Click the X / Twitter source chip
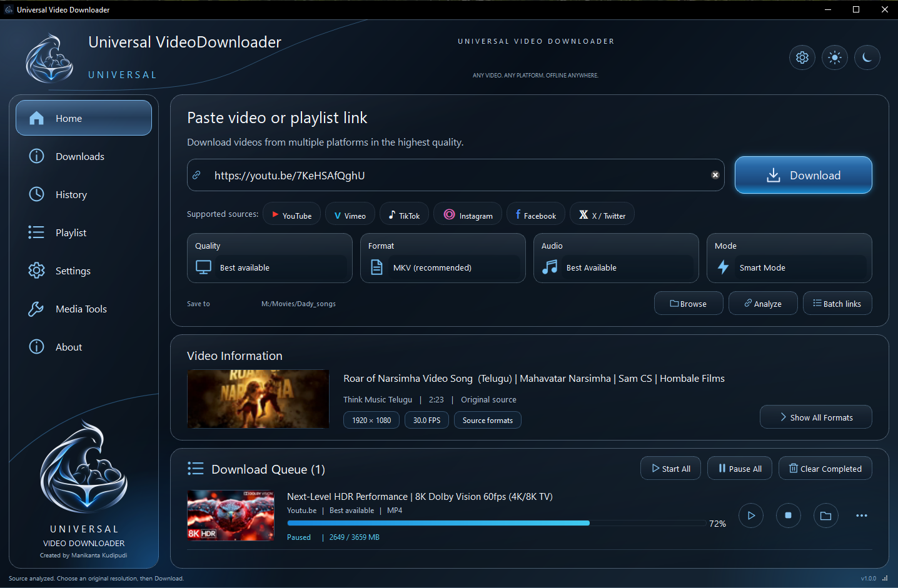Image resolution: width=898 pixels, height=588 pixels. [x=602, y=214]
